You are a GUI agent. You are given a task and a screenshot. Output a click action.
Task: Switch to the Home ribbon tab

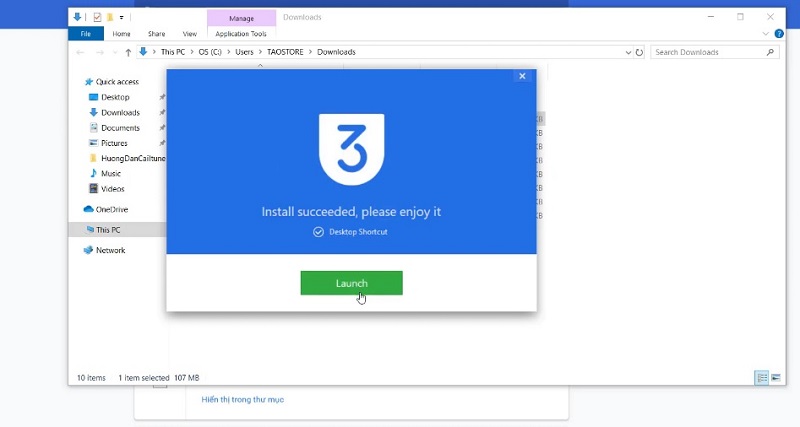pyautogui.click(x=121, y=34)
